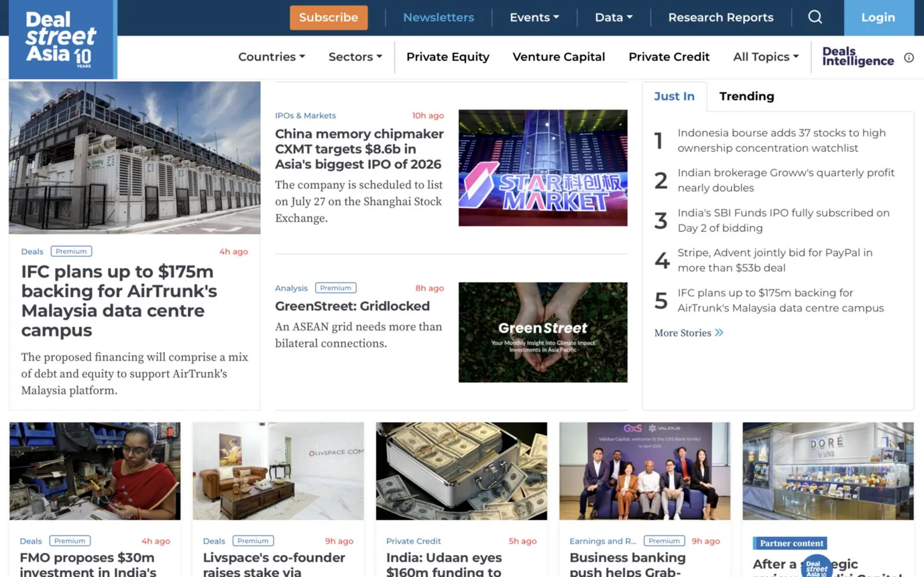Switch to the Just In tab
The image size is (924, 577).
(x=674, y=97)
